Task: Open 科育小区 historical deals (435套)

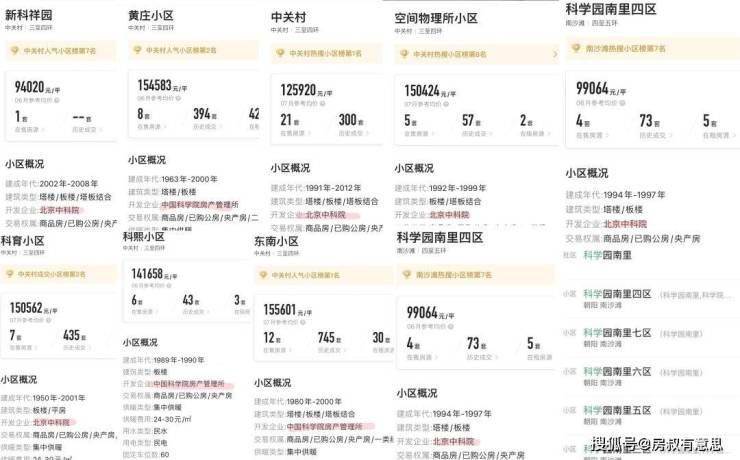Action: tap(75, 341)
